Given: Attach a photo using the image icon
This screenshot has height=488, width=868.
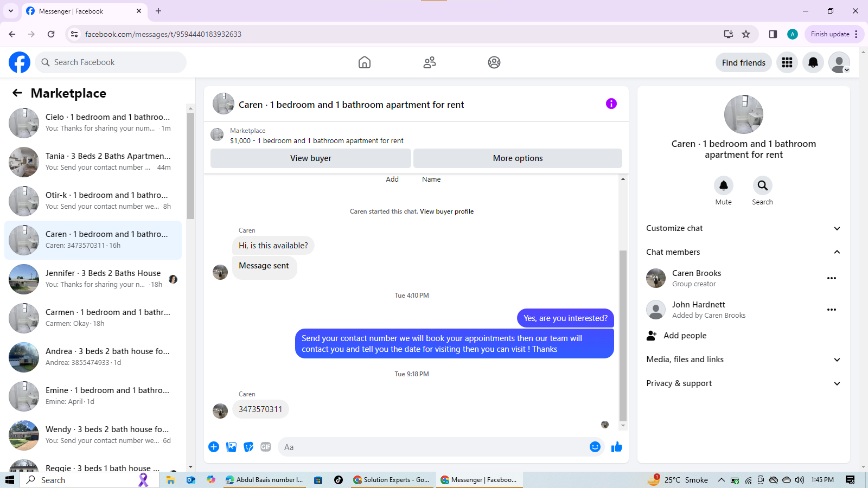Looking at the screenshot, I should pos(232,447).
